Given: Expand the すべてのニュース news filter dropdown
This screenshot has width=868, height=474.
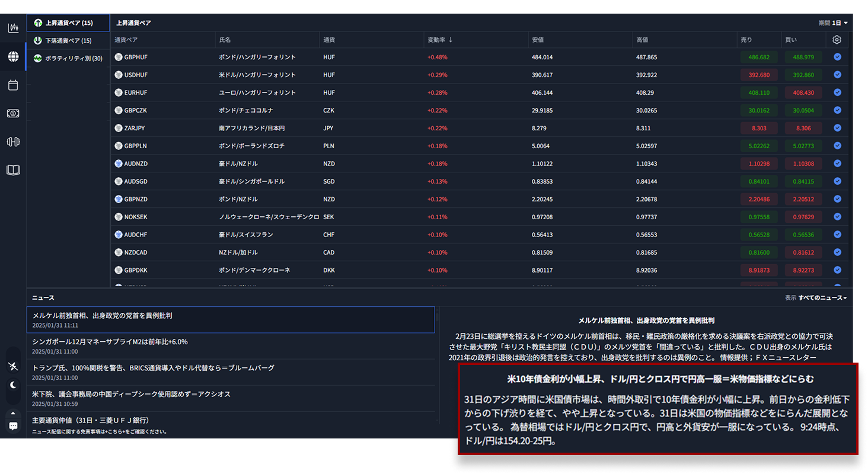Looking at the screenshot, I should pyautogui.click(x=822, y=298).
